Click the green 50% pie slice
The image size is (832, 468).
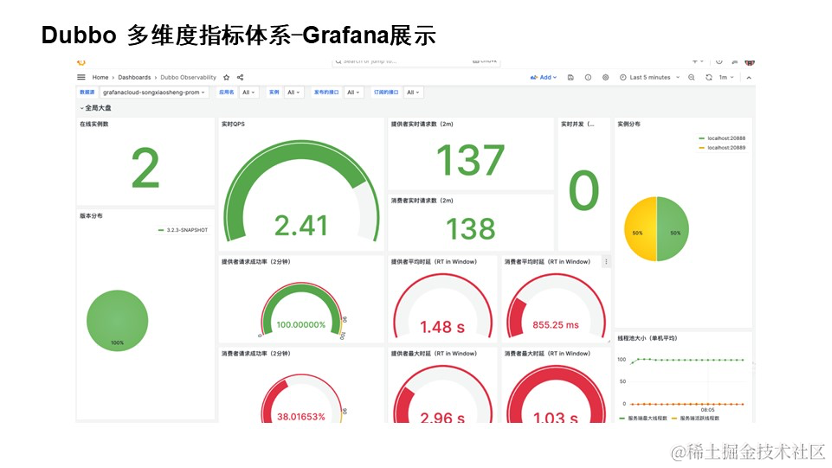tap(673, 229)
